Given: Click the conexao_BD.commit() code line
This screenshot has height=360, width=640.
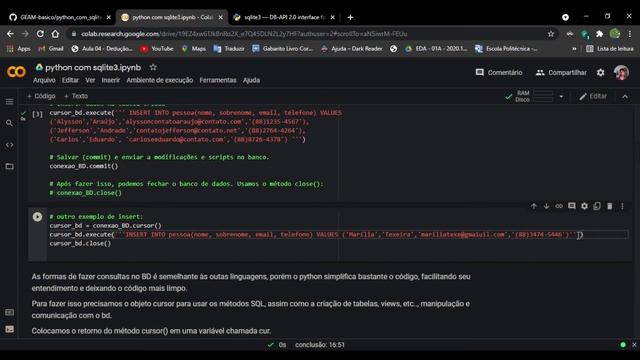Looking at the screenshot, I should click(x=84, y=166).
